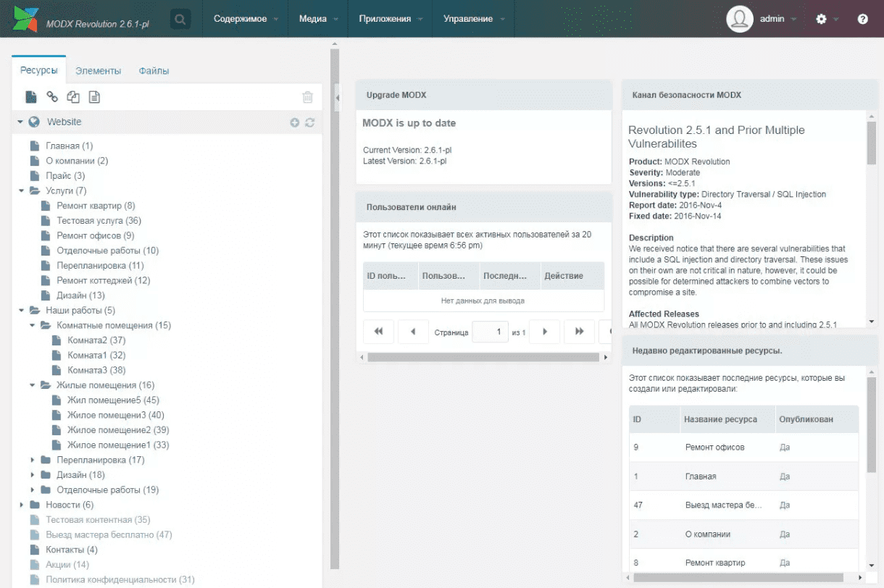This screenshot has width=884, height=588.
Task: Click the add resource plus next to Website
Action: [295, 122]
